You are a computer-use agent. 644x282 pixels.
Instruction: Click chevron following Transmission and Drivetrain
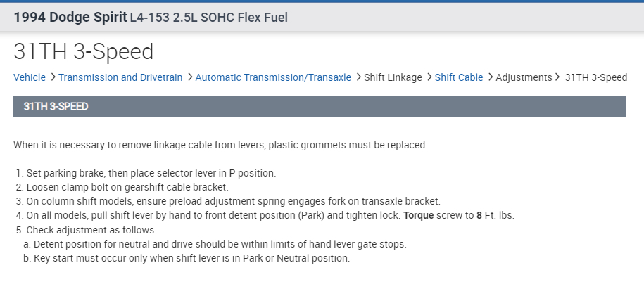click(x=189, y=77)
